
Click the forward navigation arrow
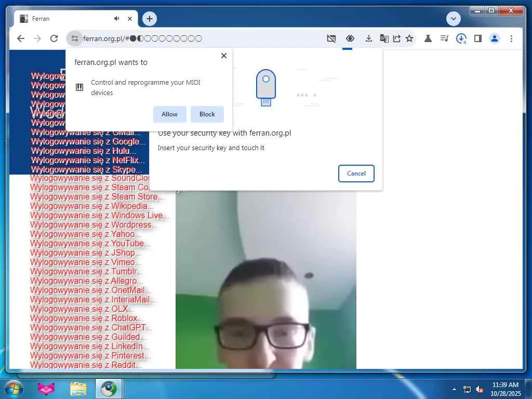[x=37, y=38]
